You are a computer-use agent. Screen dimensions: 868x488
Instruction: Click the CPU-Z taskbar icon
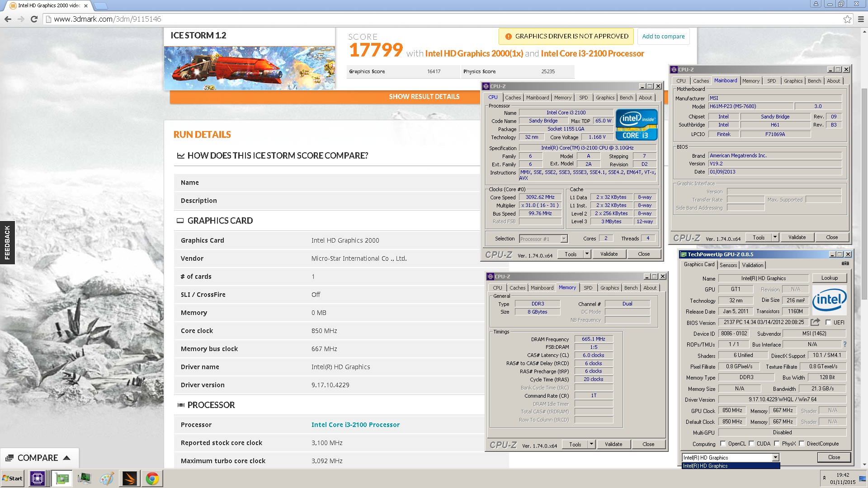(x=38, y=479)
